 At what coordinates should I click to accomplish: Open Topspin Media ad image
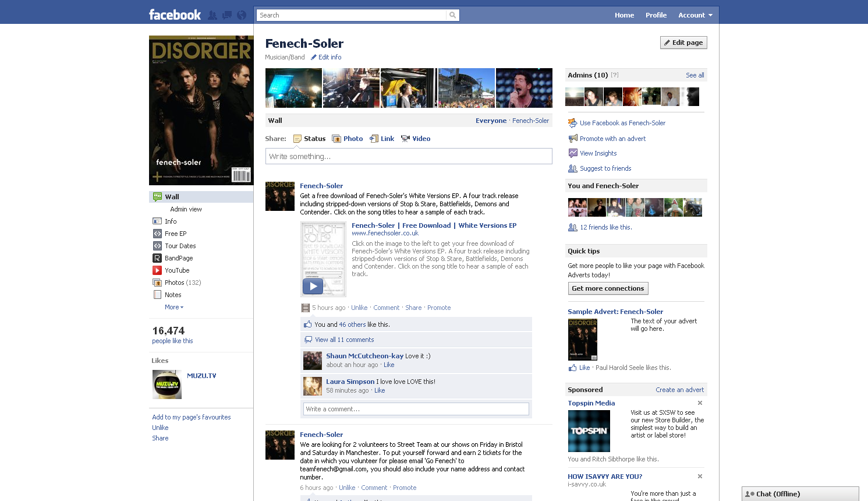click(589, 431)
